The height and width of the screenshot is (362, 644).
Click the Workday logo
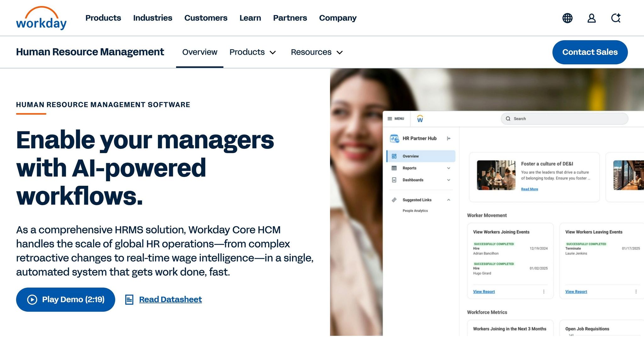[41, 18]
